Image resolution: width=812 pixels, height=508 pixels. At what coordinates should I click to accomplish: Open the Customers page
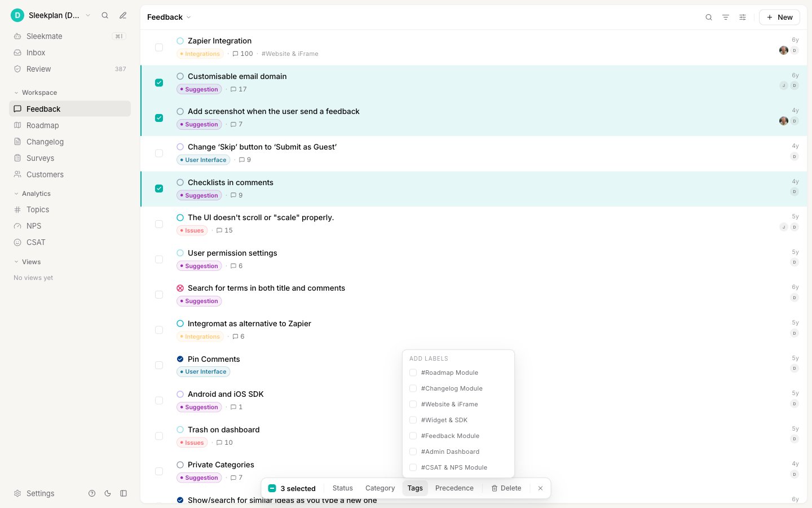pos(70,174)
